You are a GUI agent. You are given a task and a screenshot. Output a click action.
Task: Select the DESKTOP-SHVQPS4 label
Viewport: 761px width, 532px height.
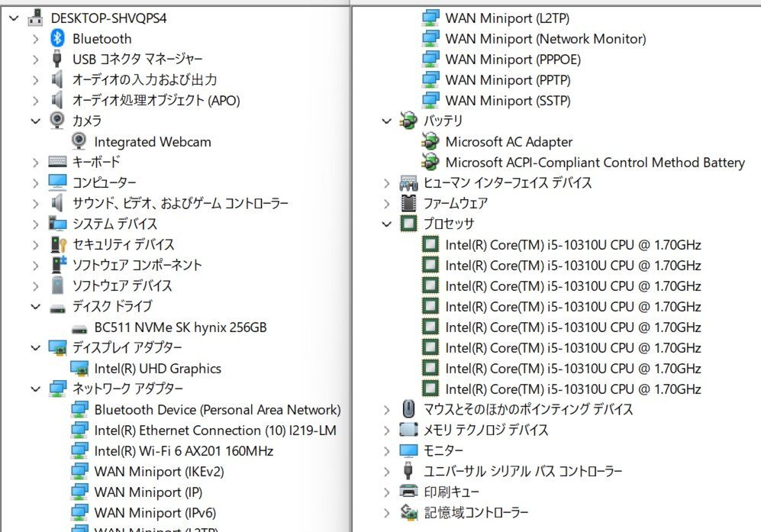point(108,18)
